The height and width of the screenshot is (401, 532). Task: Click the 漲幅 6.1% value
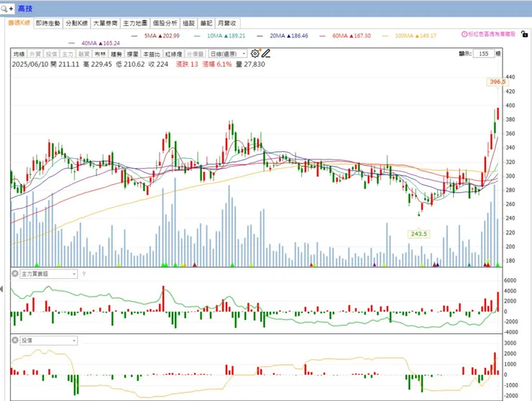[x=217, y=65]
